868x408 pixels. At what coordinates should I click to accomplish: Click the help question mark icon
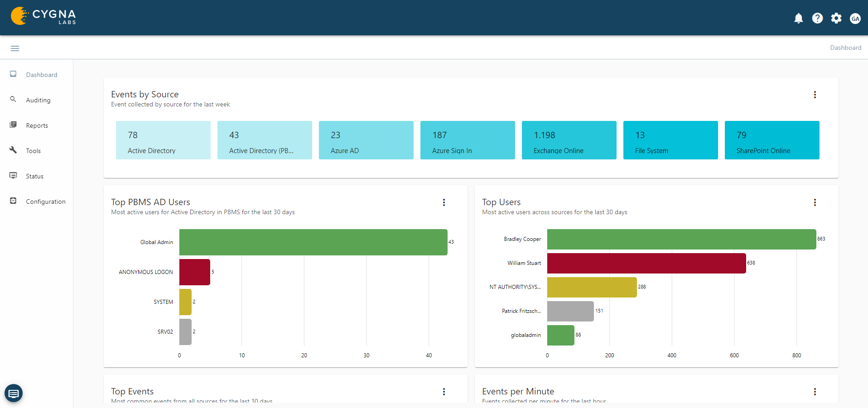coord(817,18)
